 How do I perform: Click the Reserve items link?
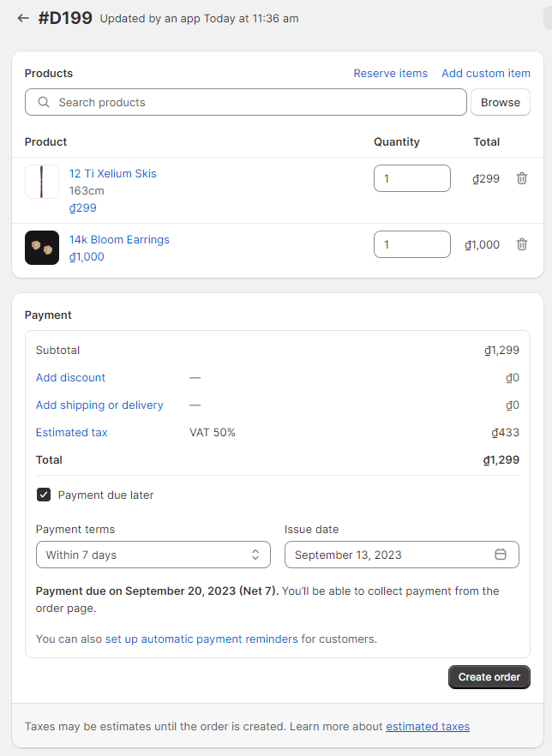390,73
